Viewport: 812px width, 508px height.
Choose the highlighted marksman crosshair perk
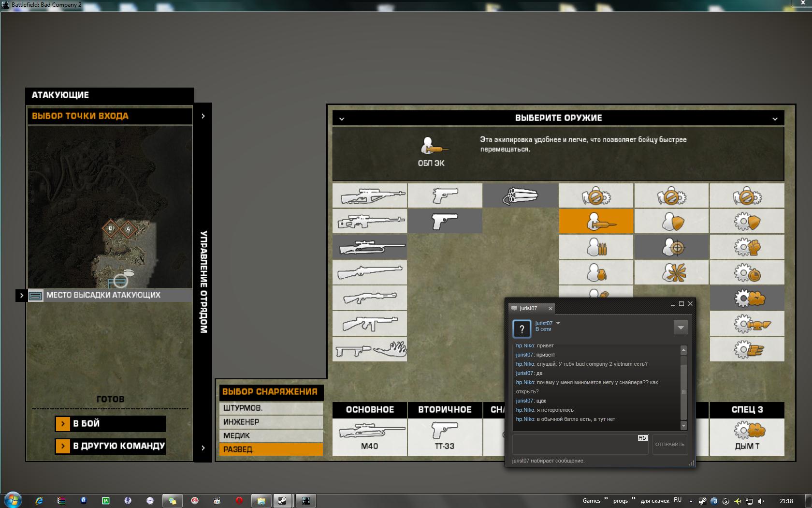671,247
